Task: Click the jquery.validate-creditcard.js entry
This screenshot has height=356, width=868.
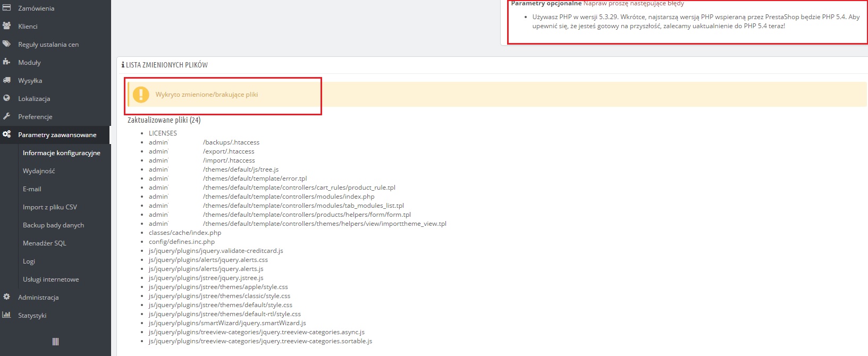Action: point(216,251)
